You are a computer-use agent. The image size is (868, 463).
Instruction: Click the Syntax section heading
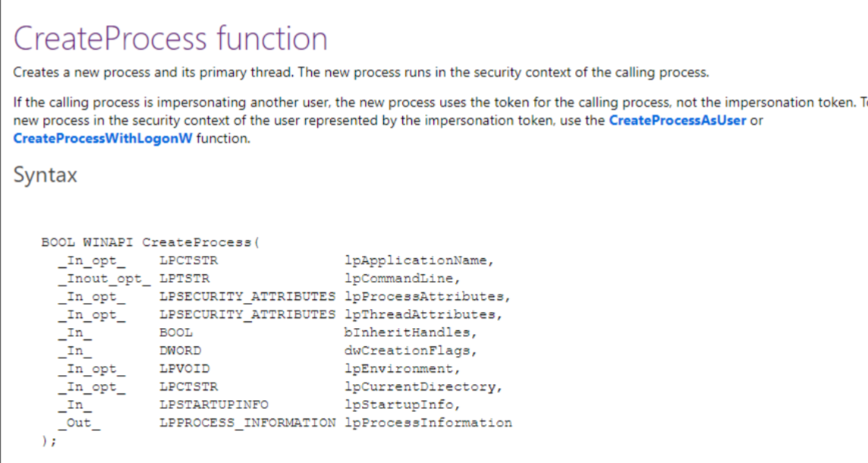pos(45,175)
